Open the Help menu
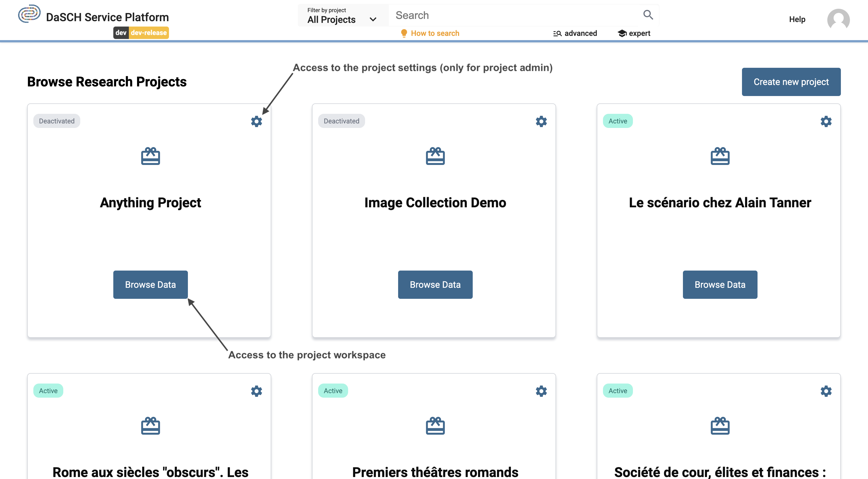Image resolution: width=868 pixels, height=479 pixels. tap(797, 19)
